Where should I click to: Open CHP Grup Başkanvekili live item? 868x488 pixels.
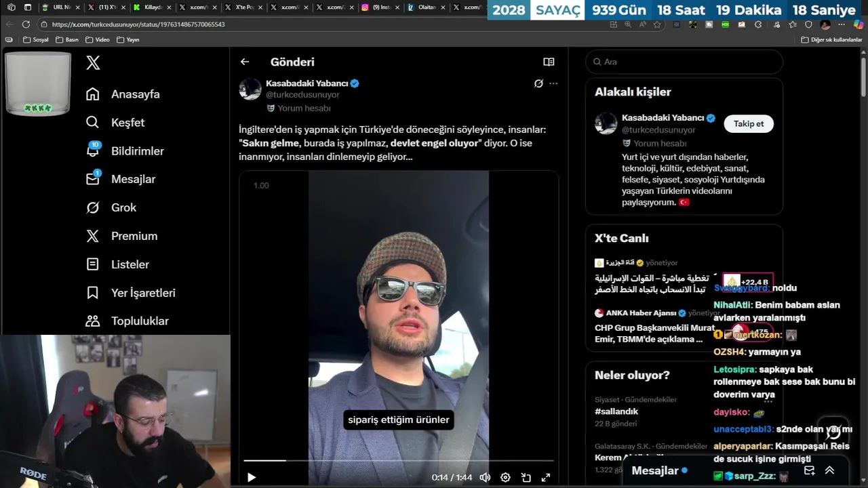tap(654, 333)
